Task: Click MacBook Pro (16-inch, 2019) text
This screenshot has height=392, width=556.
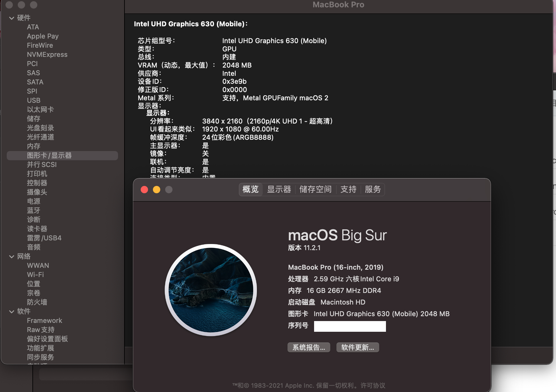Action: point(336,267)
